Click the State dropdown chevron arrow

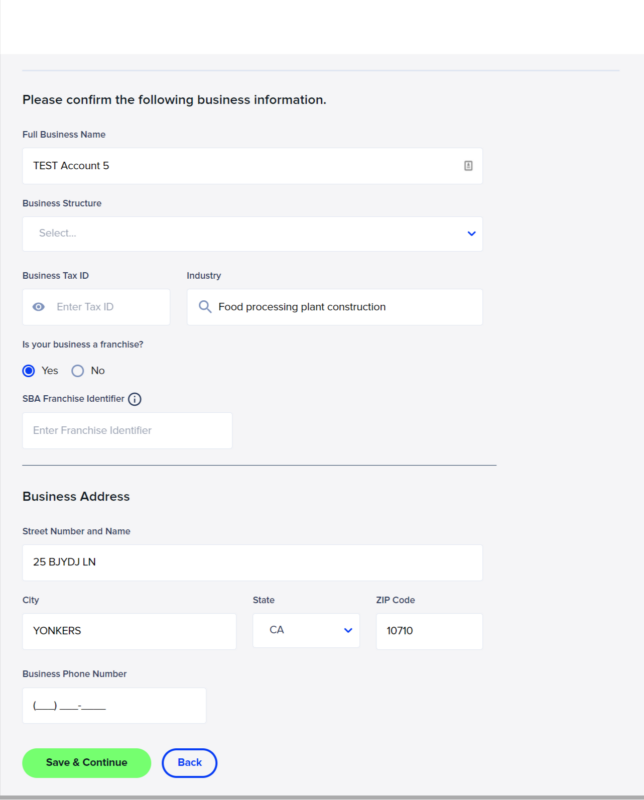348,631
